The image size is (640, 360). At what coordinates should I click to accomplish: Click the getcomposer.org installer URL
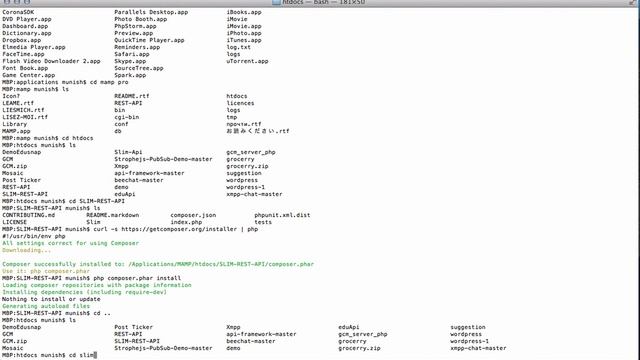tap(179, 229)
